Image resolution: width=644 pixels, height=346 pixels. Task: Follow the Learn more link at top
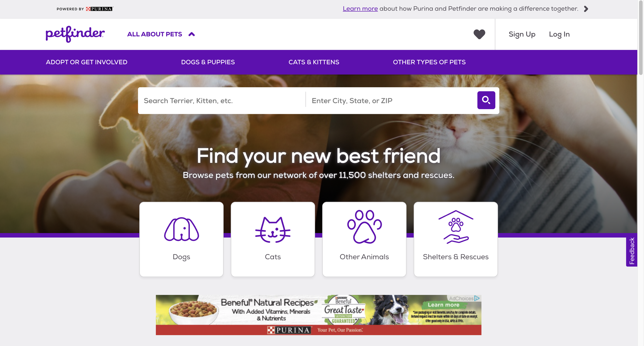coord(360,9)
